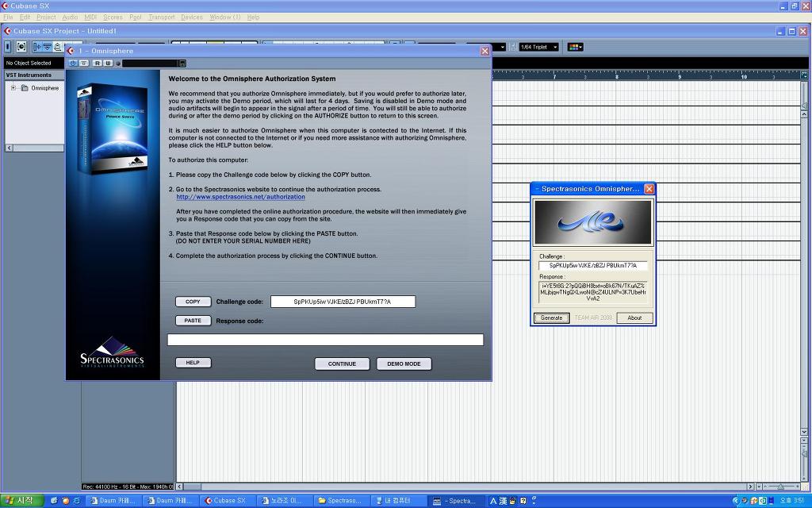The width and height of the screenshot is (812, 508).
Task: Enable Read automation (R) in plugin header
Action: click(x=97, y=63)
